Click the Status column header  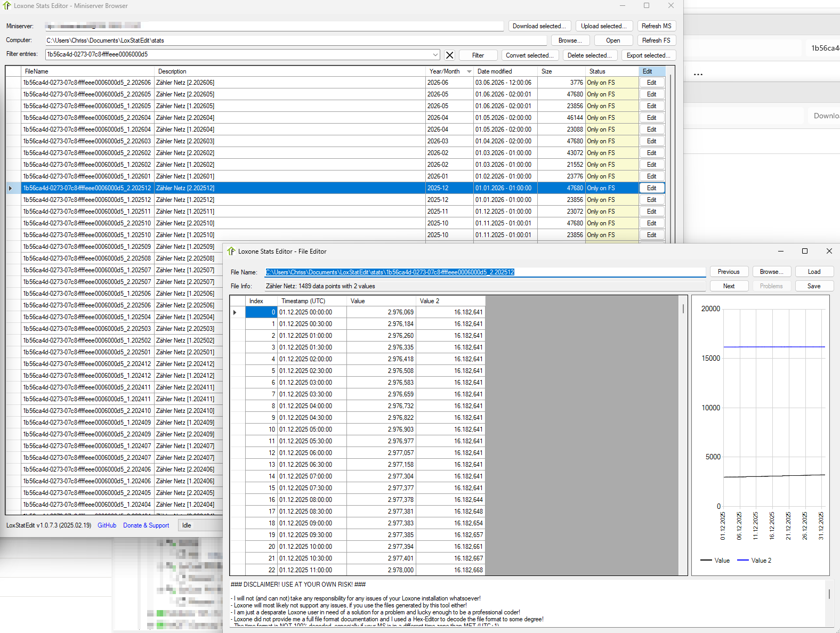[612, 71]
